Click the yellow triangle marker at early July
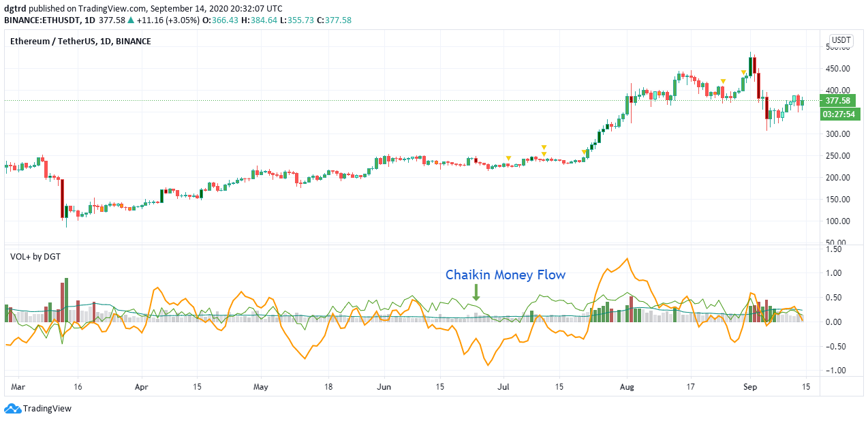Viewport: 868px width, 421px height. [508, 158]
